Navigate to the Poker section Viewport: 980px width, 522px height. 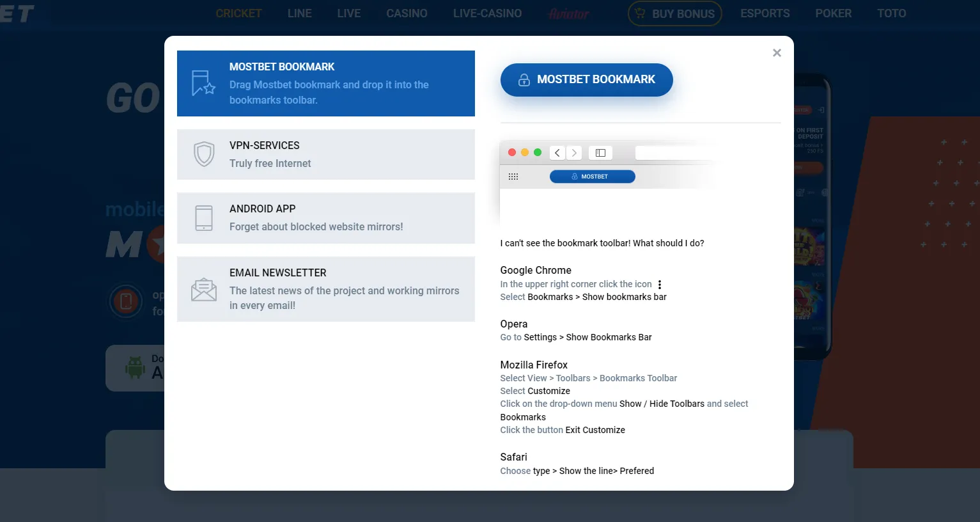[x=833, y=13]
